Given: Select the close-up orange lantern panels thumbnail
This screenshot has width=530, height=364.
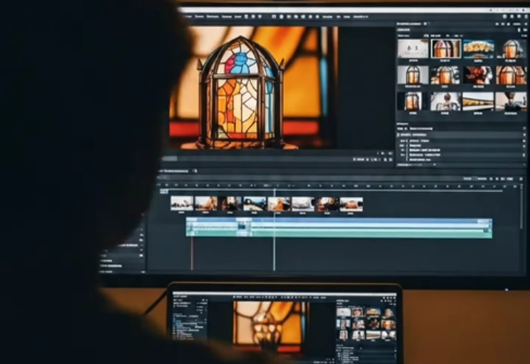Looking at the screenshot, I should point(511,75).
